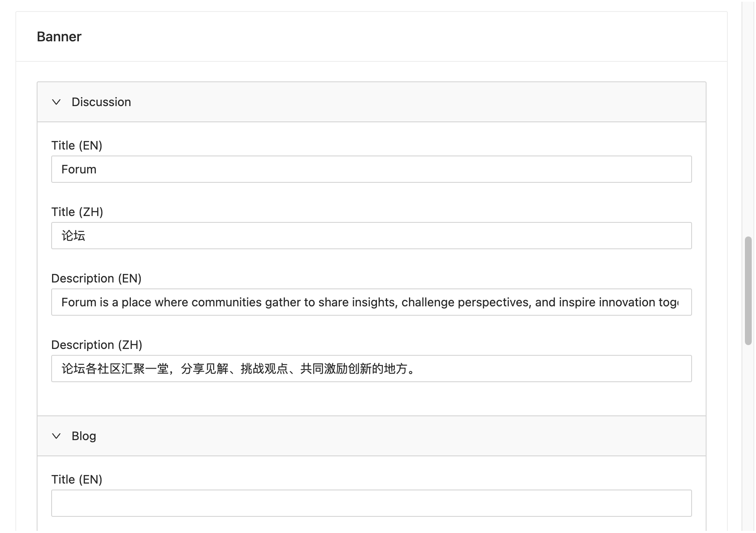Image resolution: width=756 pixels, height=533 pixels.
Task: Click the Description (ZH) label
Action: click(97, 345)
